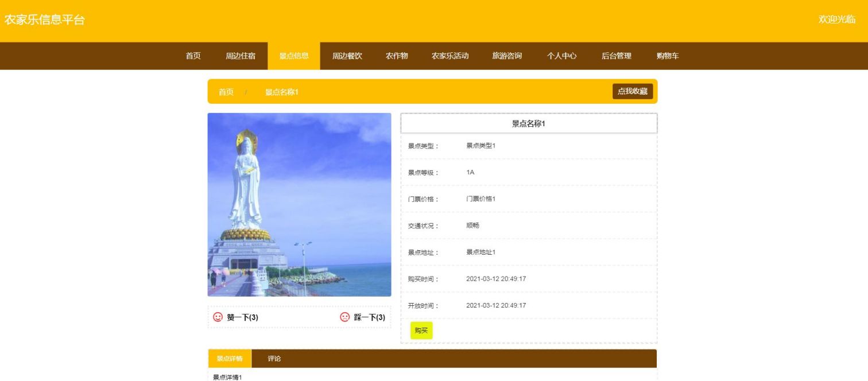Click the 首页 breadcrumb link
This screenshot has height=381, width=868.
pos(226,92)
